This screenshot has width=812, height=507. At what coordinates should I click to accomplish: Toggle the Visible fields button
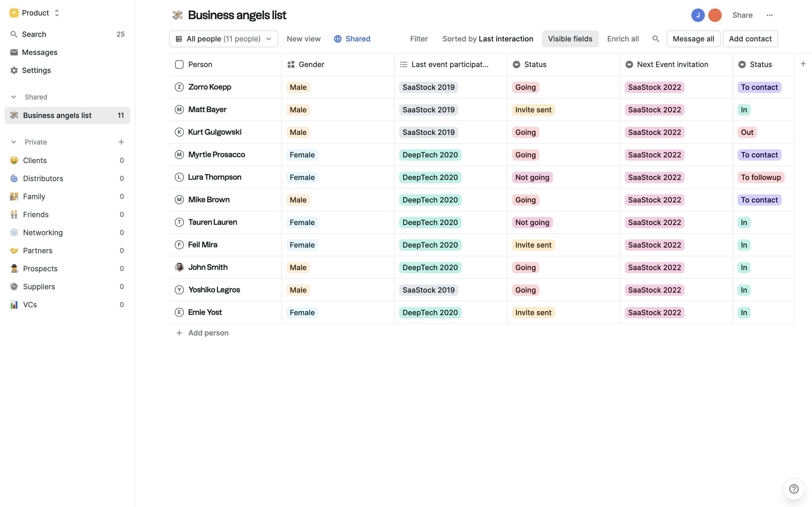click(570, 39)
